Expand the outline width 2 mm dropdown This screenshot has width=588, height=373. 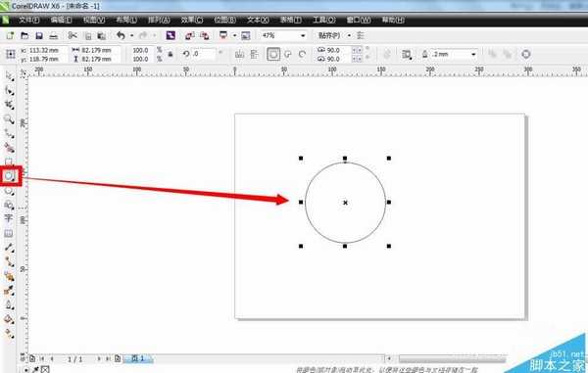(x=473, y=54)
